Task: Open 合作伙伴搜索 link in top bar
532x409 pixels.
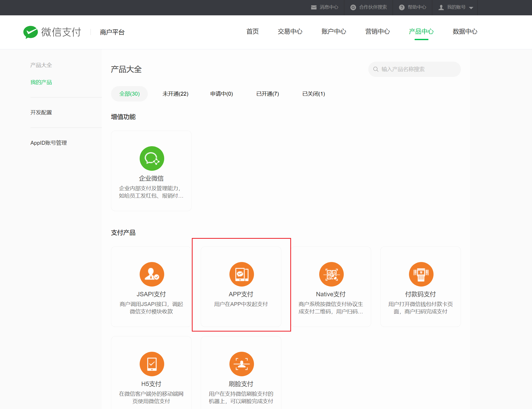Action: 373,7
